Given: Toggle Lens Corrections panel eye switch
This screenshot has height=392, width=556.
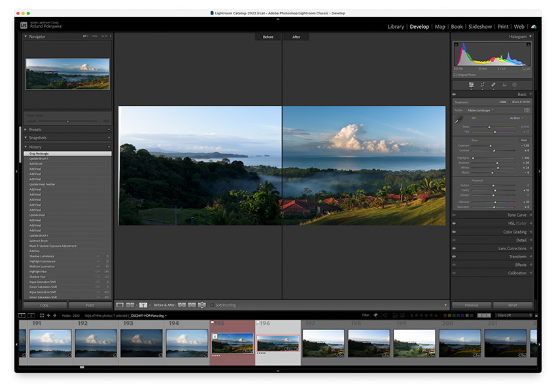Looking at the screenshot, I should pyautogui.click(x=454, y=248).
